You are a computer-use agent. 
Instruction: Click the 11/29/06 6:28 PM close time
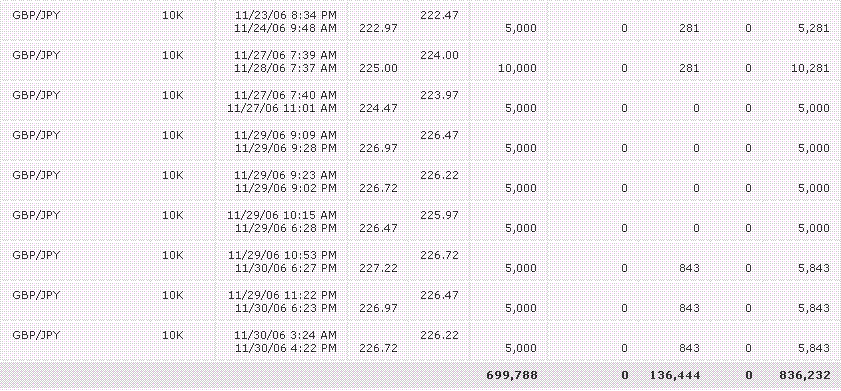(286, 228)
